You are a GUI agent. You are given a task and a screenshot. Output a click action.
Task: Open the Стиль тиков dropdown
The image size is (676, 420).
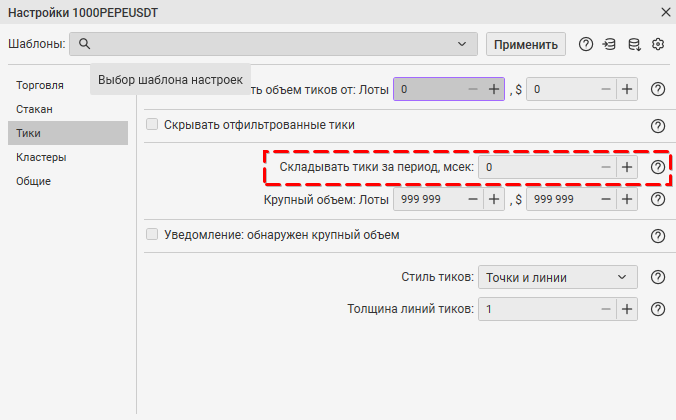pos(557,278)
